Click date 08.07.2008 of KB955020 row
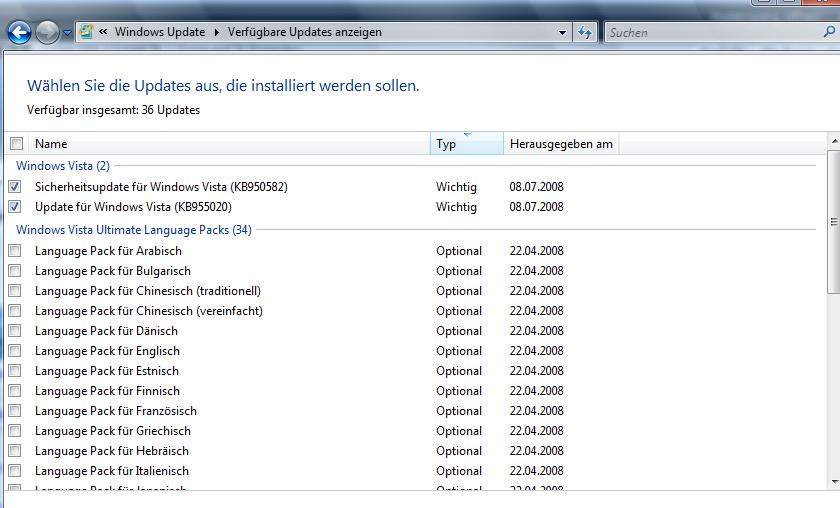This screenshot has width=840, height=508. point(536,207)
